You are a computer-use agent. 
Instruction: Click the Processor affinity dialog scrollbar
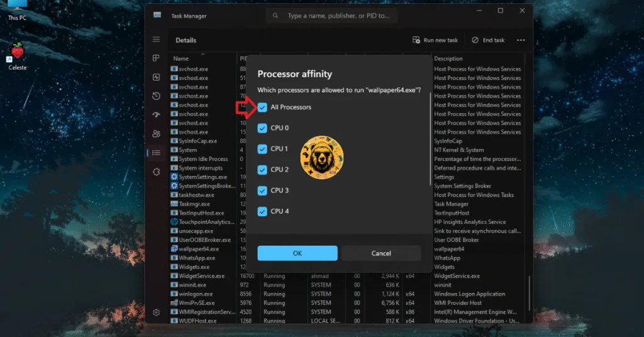tap(430, 138)
